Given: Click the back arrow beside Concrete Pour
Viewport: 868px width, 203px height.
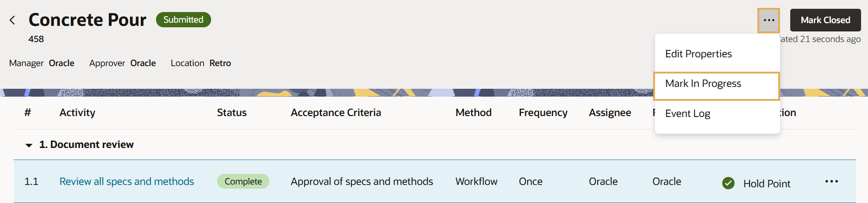Looking at the screenshot, I should coord(12,20).
